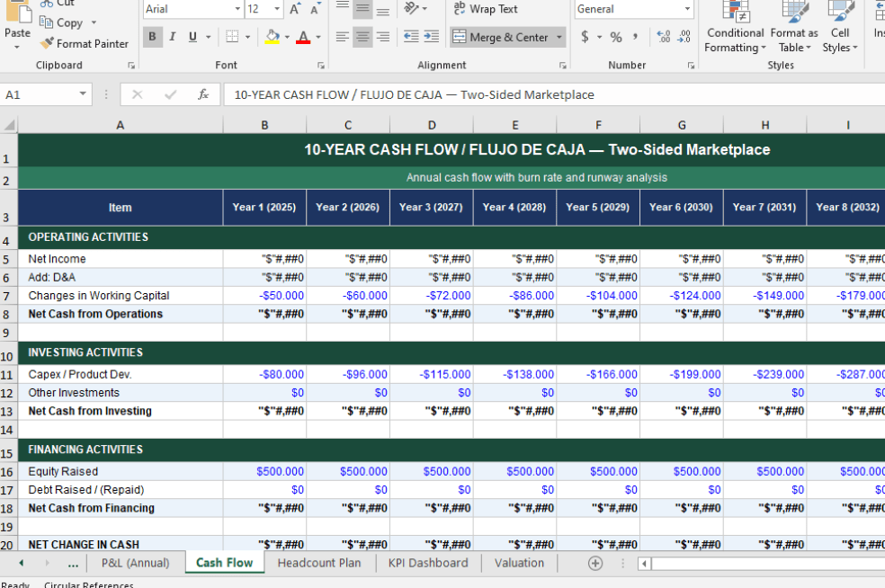Open the General number format dropdown
Viewport: 885px width, 588px height.
point(687,9)
